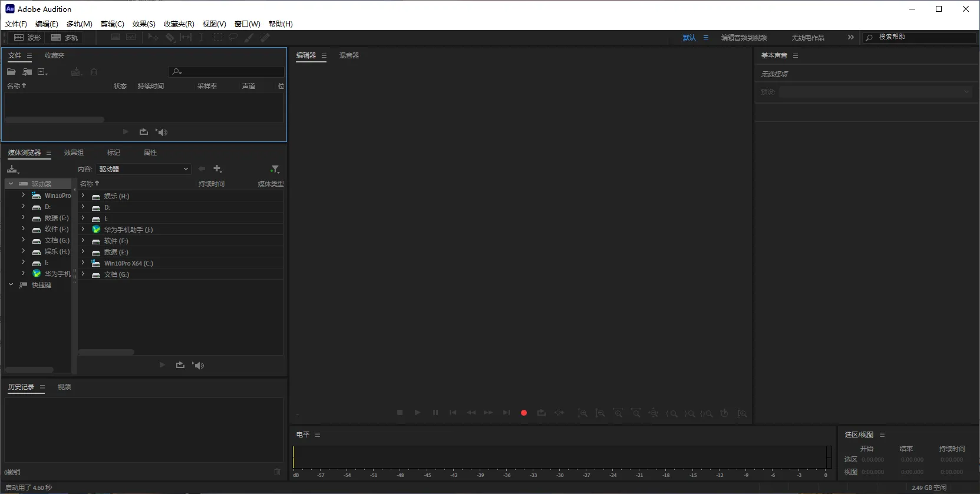Expand the 软件 (F:) drive in tree
This screenshot has width=980, height=494.
(x=23, y=229)
